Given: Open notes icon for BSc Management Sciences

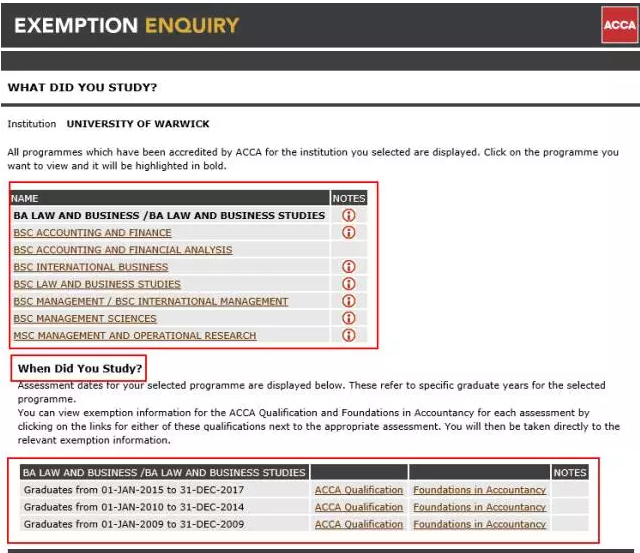Looking at the screenshot, I should (x=349, y=318).
